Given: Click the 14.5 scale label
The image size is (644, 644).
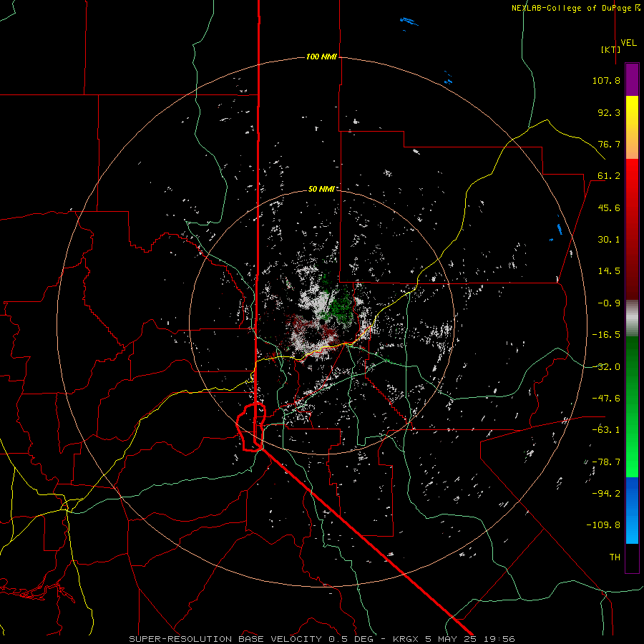Looking at the screenshot, I should [x=609, y=271].
